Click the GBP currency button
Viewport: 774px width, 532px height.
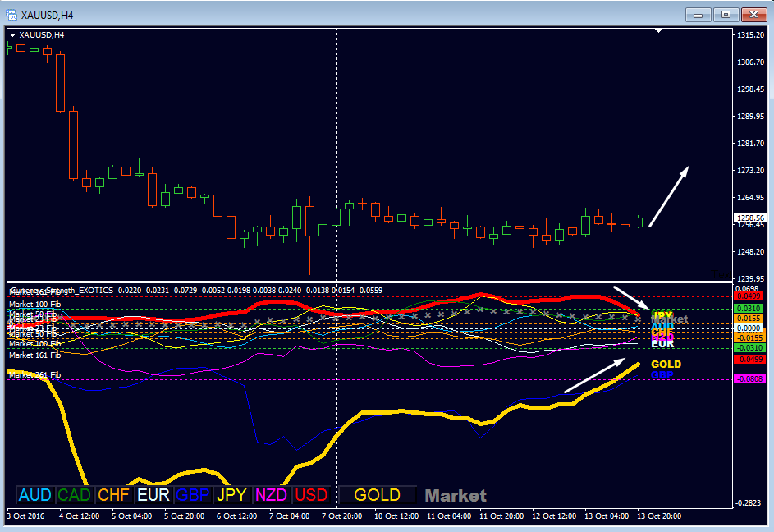pos(193,495)
